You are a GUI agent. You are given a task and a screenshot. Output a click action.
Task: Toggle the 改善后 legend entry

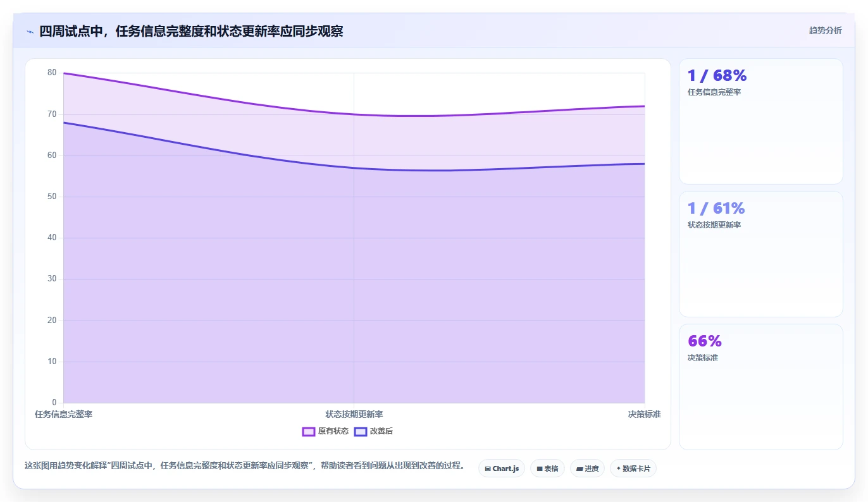(373, 431)
